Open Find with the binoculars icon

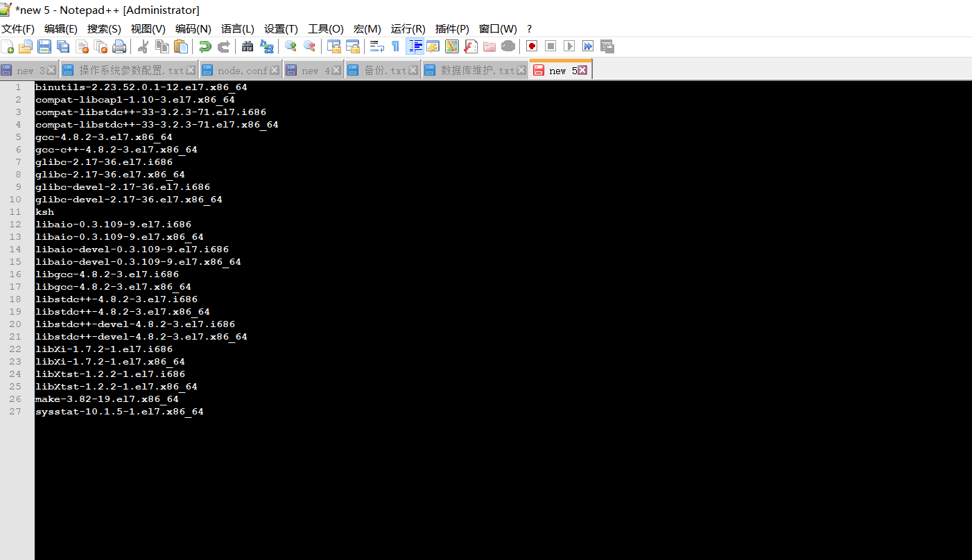[x=248, y=46]
